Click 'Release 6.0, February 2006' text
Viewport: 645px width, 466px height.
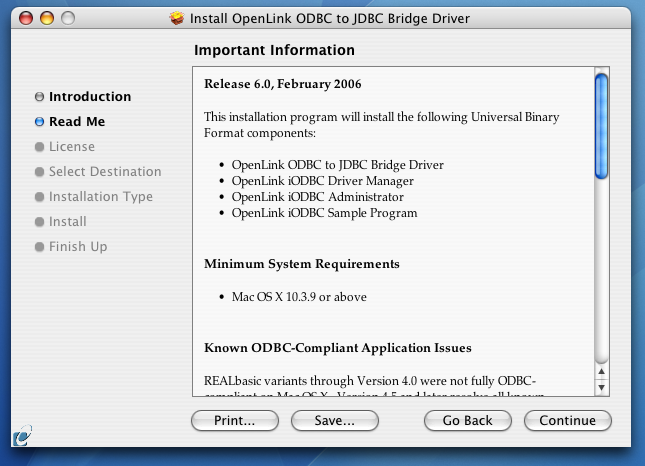283,84
